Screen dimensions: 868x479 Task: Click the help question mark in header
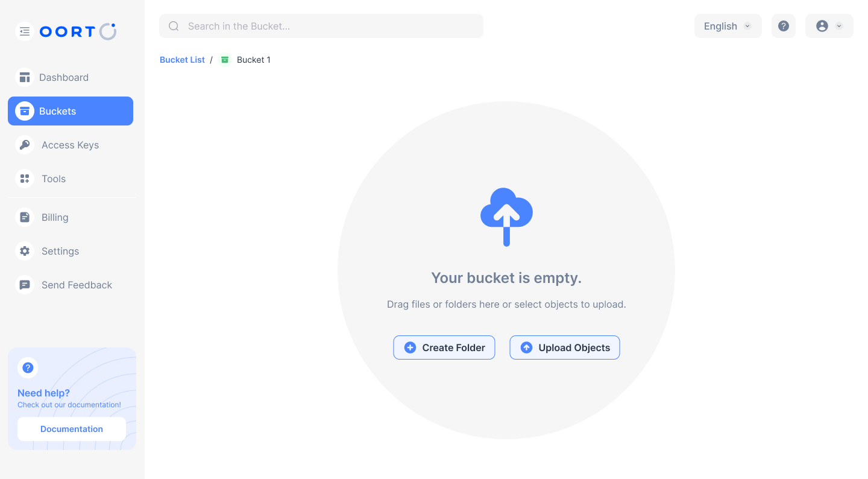pyautogui.click(x=783, y=26)
